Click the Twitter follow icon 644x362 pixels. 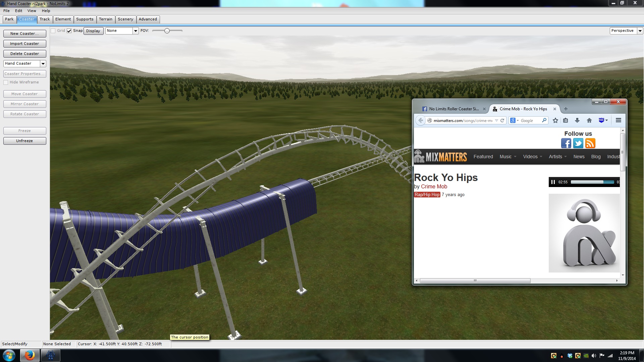point(578,143)
